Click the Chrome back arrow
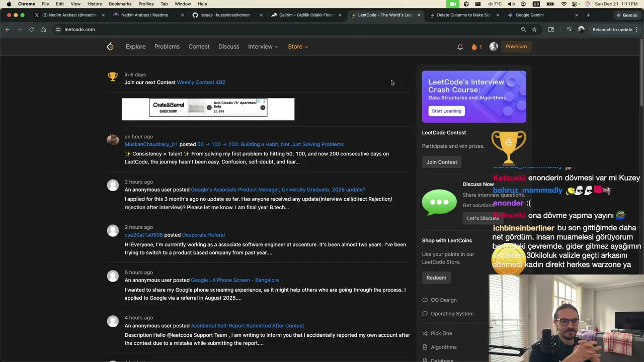The height and width of the screenshot is (362, 644). pyautogui.click(x=8, y=30)
